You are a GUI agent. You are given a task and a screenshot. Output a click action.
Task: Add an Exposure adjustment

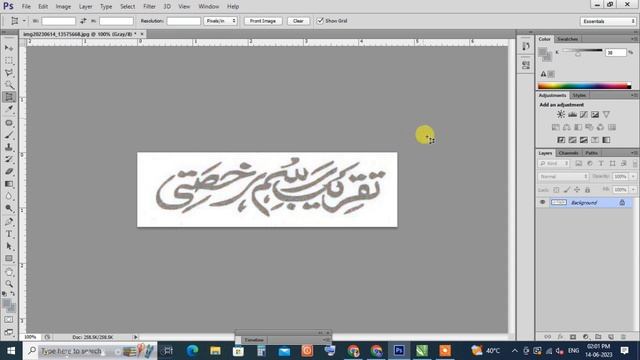(x=595, y=115)
